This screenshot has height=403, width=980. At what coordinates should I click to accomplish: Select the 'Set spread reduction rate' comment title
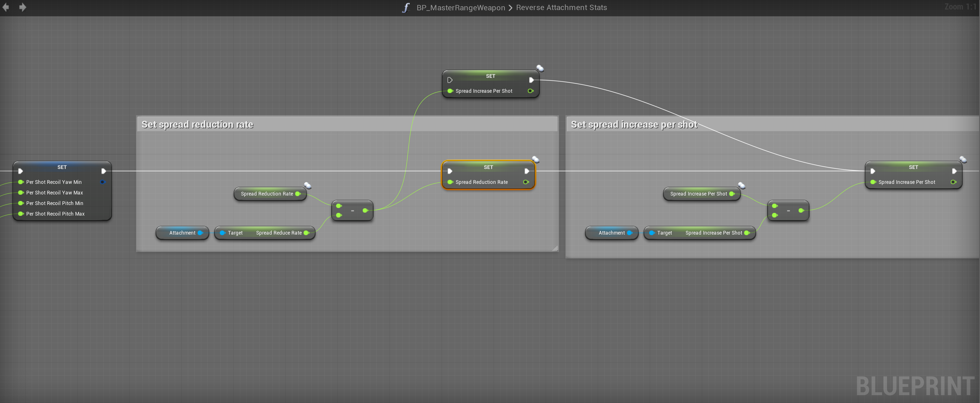(x=197, y=124)
